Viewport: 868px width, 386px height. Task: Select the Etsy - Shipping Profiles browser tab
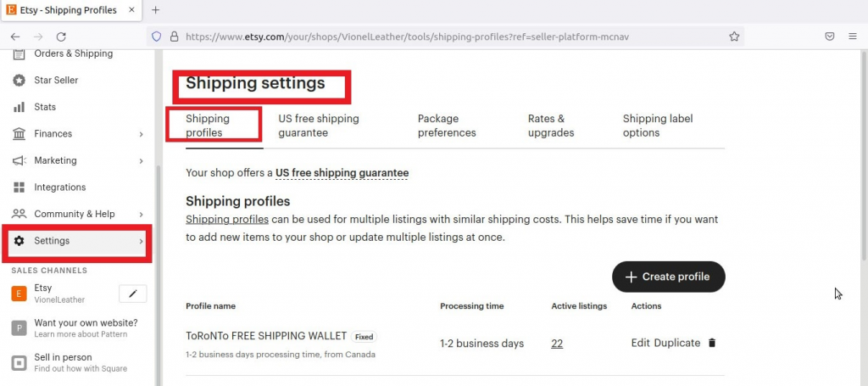tap(70, 10)
